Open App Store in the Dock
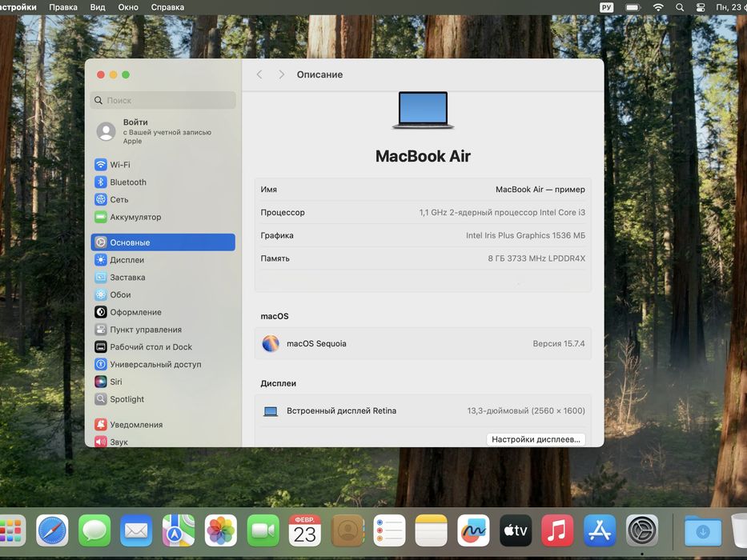 (x=600, y=530)
